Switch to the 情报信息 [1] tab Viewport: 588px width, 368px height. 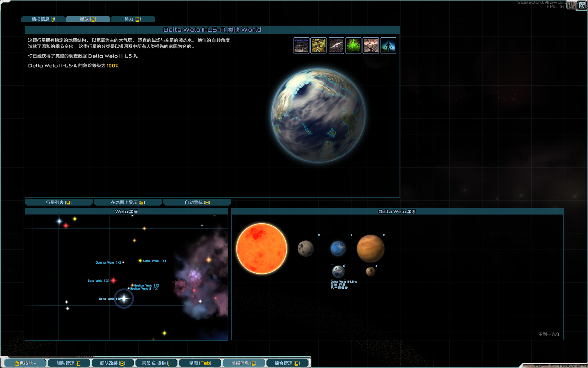pos(43,19)
